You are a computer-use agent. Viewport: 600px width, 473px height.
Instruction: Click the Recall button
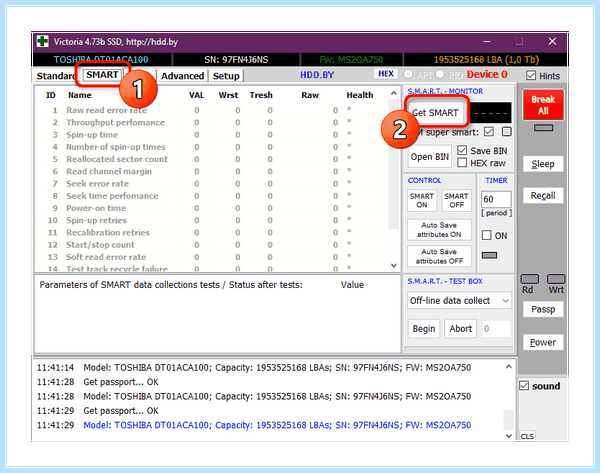pos(543,196)
